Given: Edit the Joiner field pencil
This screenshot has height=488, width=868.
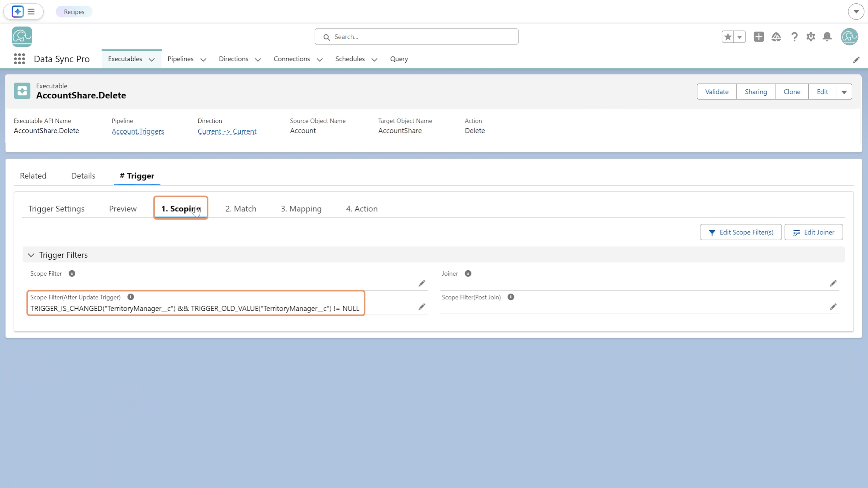Looking at the screenshot, I should click(x=833, y=283).
